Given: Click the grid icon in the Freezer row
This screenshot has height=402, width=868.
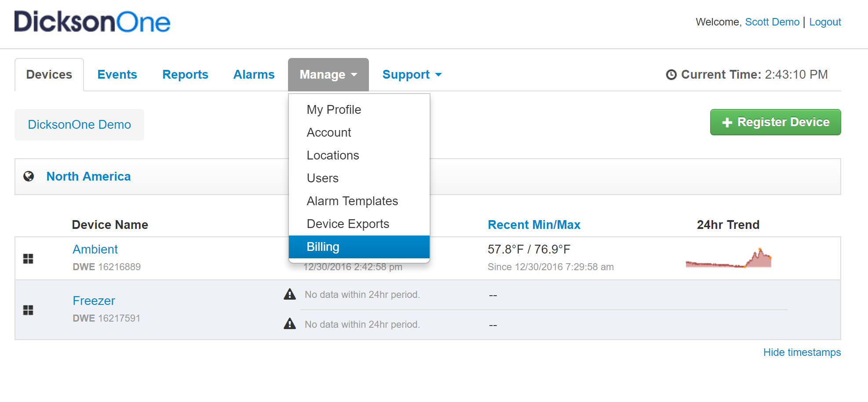Looking at the screenshot, I should (28, 310).
